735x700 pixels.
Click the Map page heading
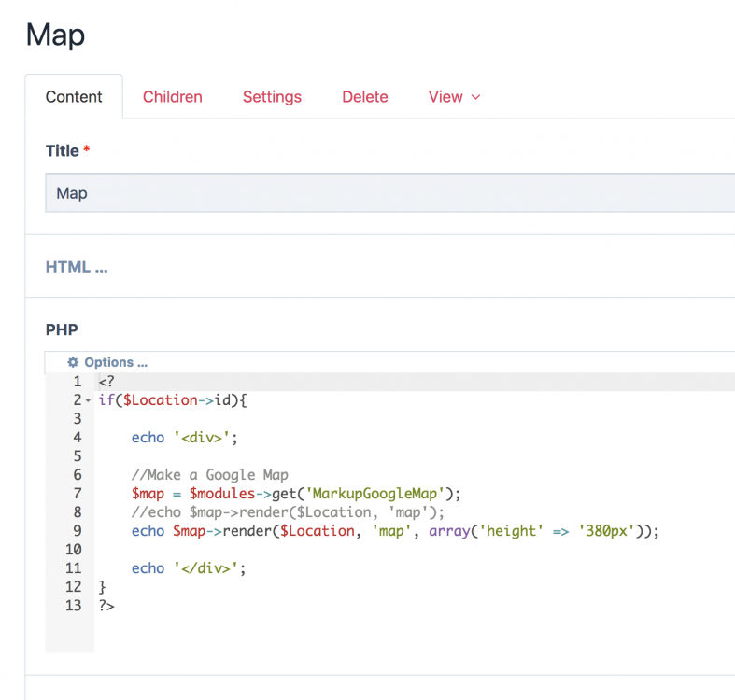[x=56, y=35]
